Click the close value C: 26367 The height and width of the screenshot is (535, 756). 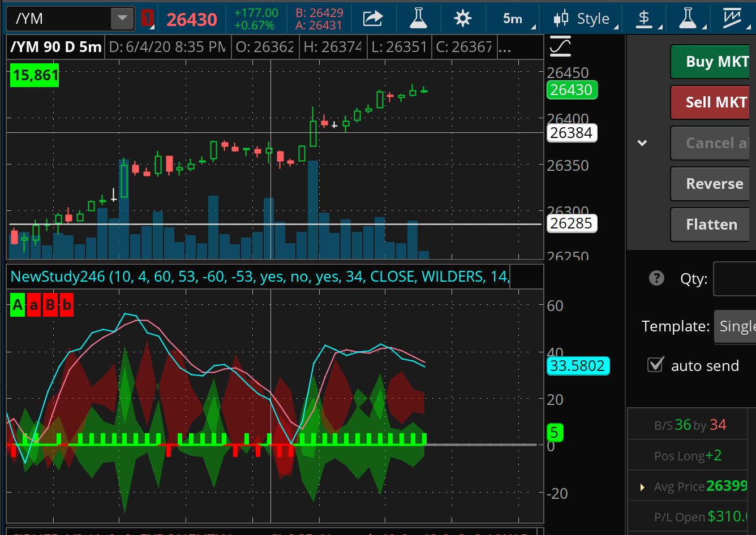465,47
